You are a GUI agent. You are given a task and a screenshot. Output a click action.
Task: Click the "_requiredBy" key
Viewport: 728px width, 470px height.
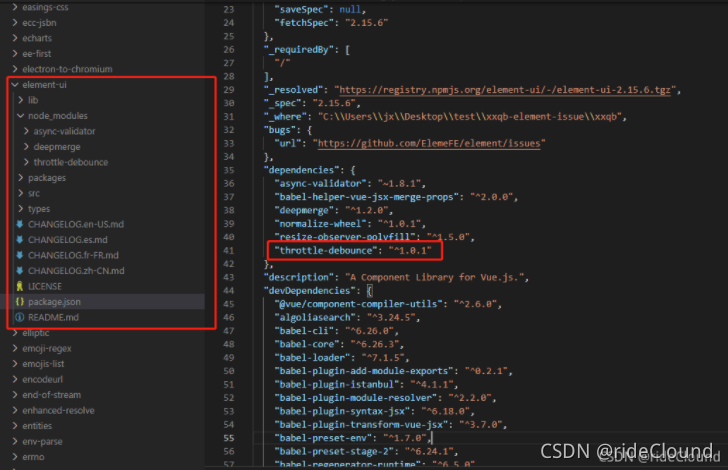pos(301,50)
